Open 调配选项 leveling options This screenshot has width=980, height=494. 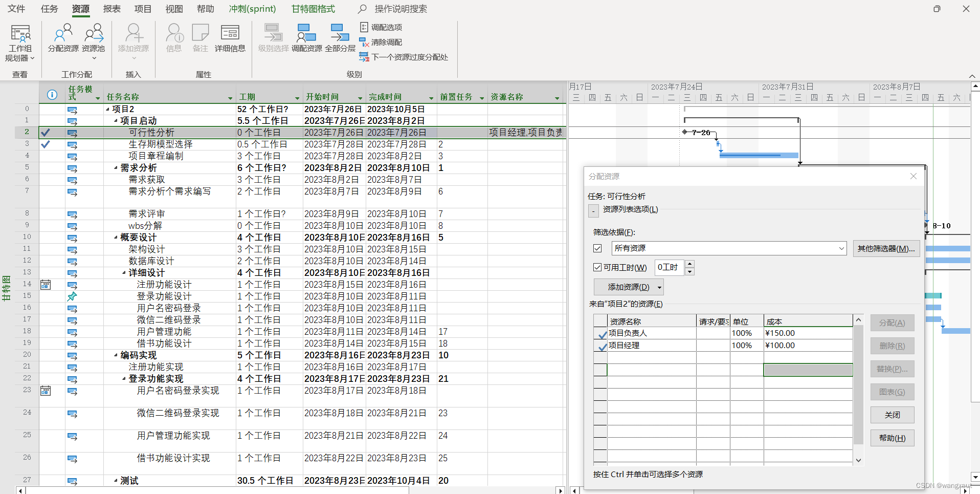(x=381, y=27)
